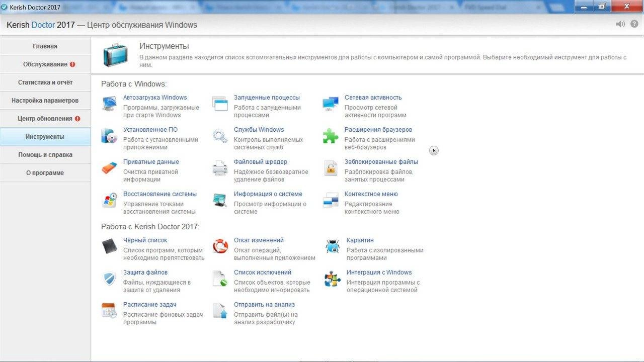Open the Установленное ПО link

point(150,130)
